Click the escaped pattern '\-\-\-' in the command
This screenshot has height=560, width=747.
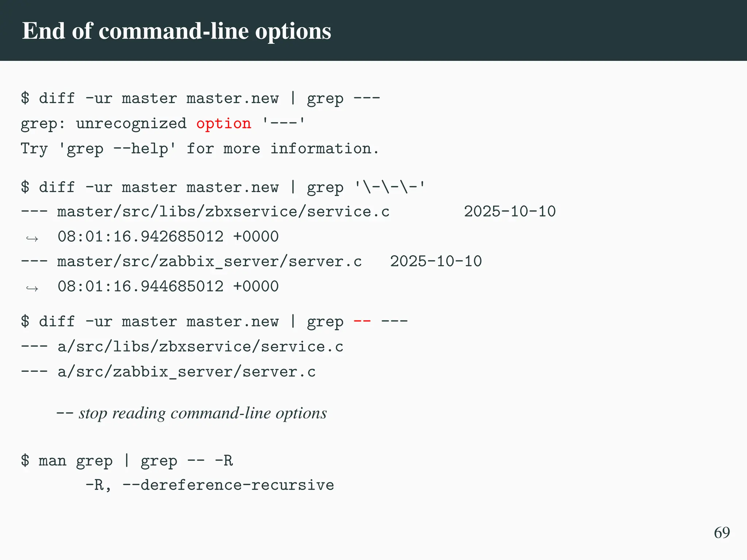[x=390, y=187]
